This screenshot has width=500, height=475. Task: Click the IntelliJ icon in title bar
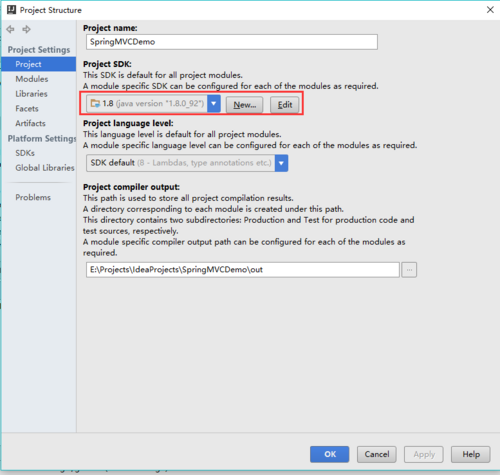click(x=11, y=10)
